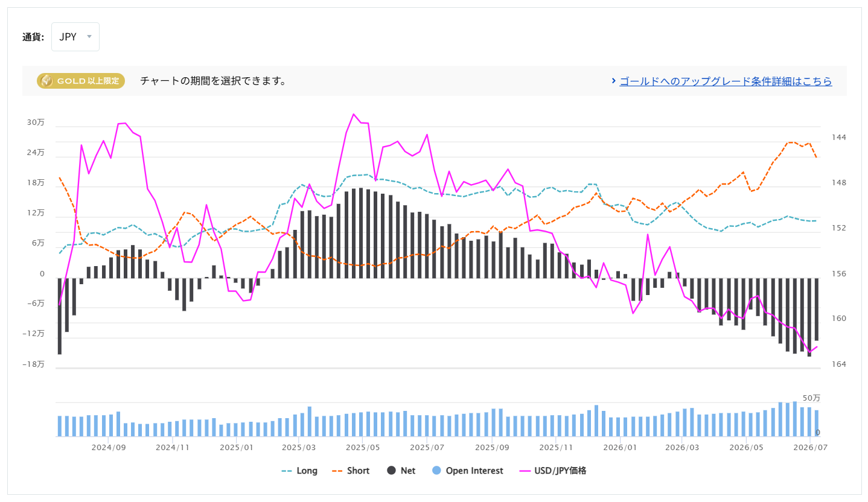Click the 2026/07 x-axis date label
Image resolution: width=868 pixels, height=502 pixels.
pyautogui.click(x=809, y=448)
